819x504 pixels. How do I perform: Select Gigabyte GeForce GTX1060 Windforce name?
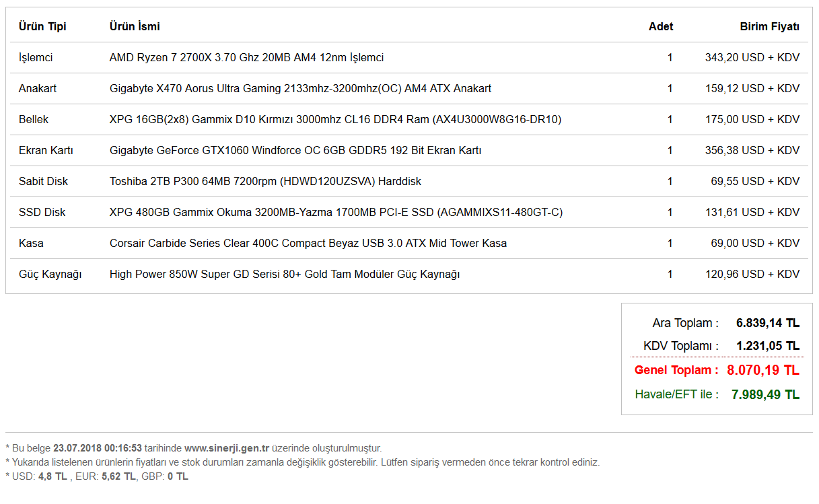(x=295, y=151)
